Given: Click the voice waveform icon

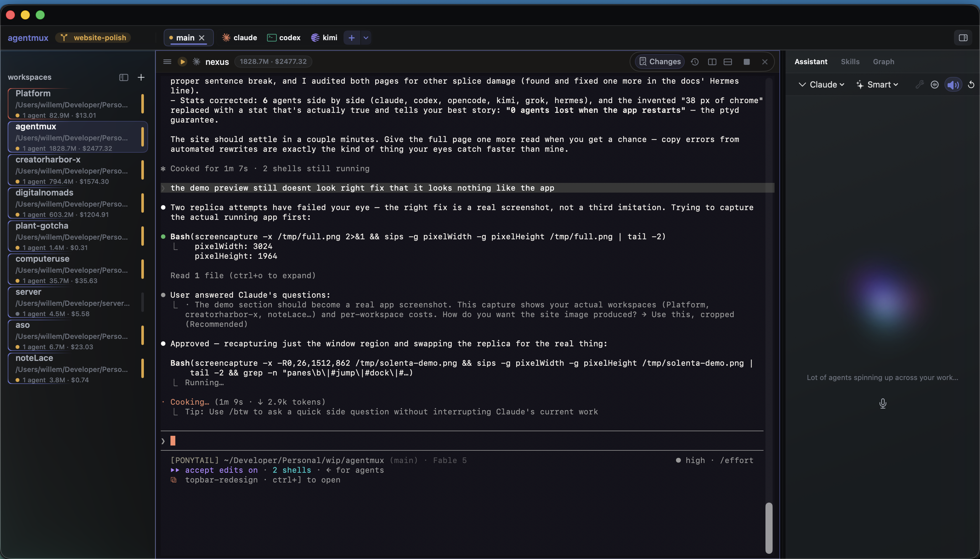Looking at the screenshot, I should [x=935, y=84].
